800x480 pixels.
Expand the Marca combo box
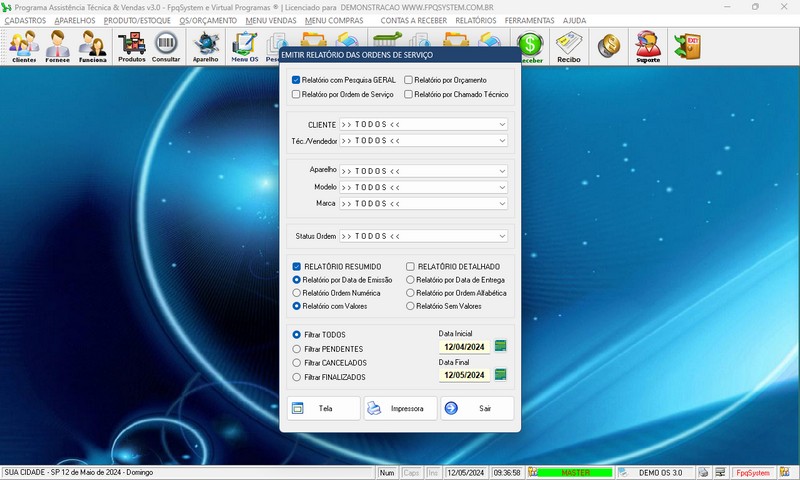(x=502, y=204)
